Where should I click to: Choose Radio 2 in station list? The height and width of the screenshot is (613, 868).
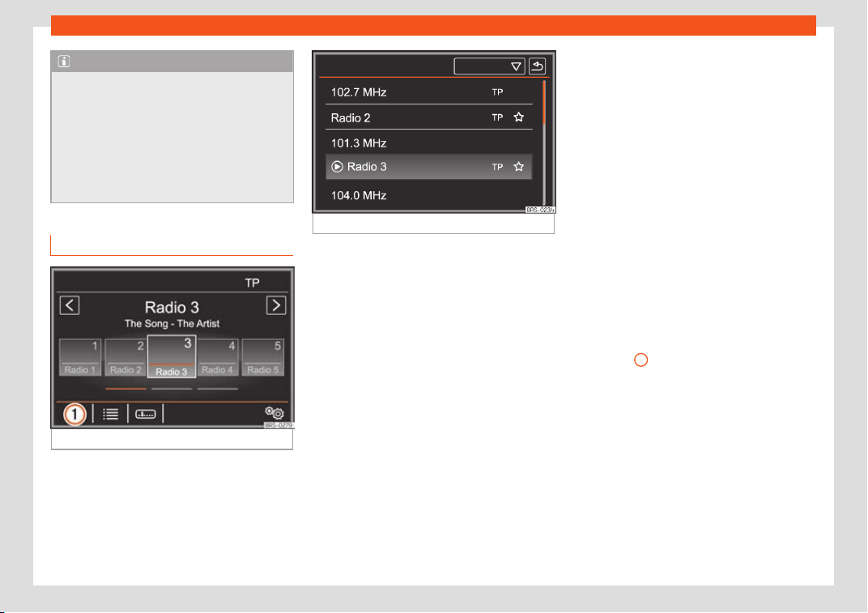[x=429, y=117]
